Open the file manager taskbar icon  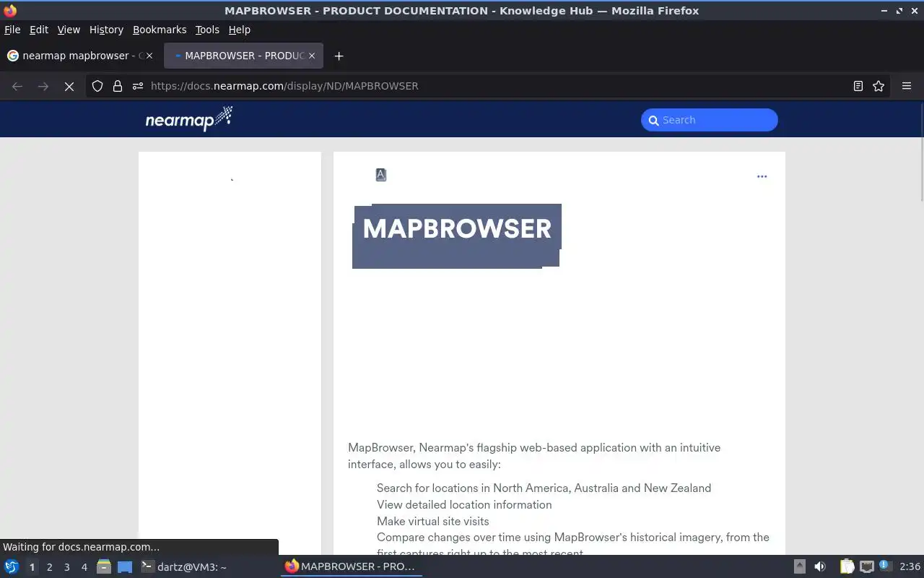104,567
